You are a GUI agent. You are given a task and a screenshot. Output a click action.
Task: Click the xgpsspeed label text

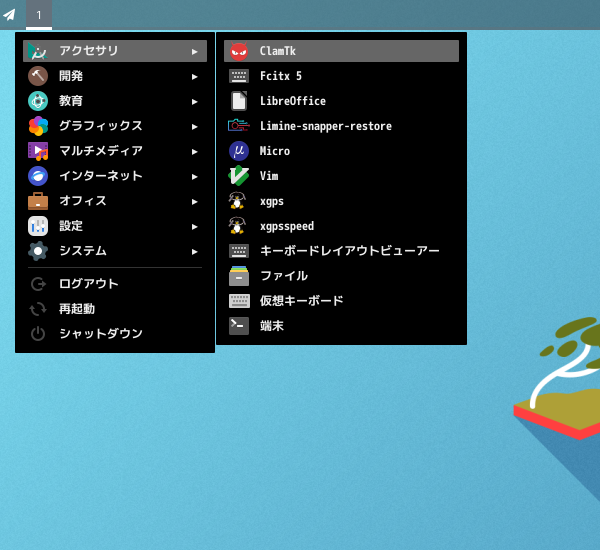pos(287,226)
